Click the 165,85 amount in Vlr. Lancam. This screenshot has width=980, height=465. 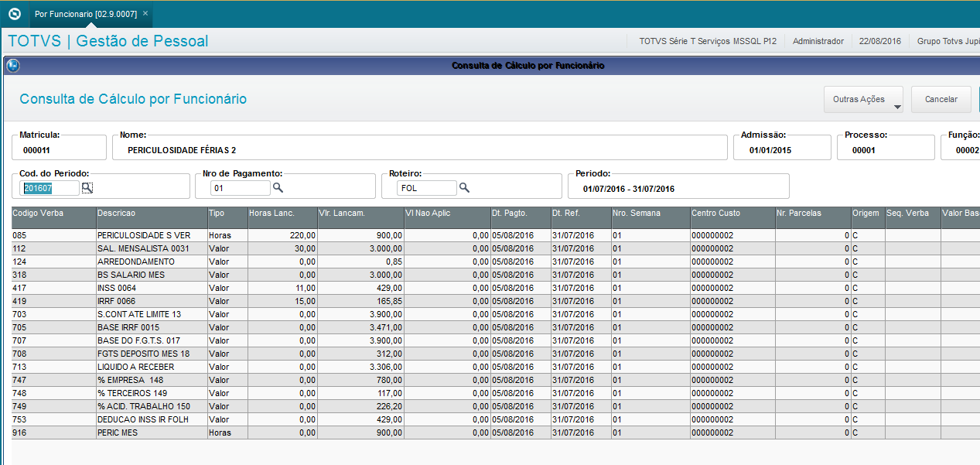360,301
